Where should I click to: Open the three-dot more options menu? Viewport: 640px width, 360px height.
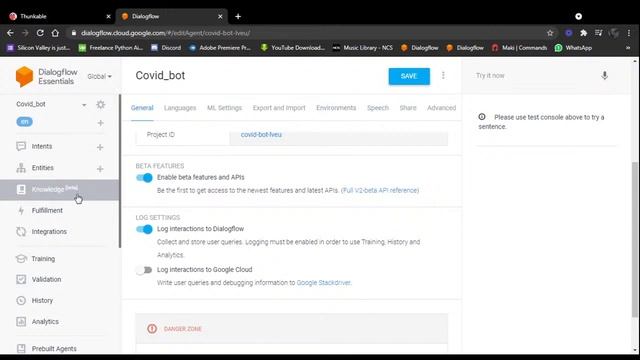point(443,76)
